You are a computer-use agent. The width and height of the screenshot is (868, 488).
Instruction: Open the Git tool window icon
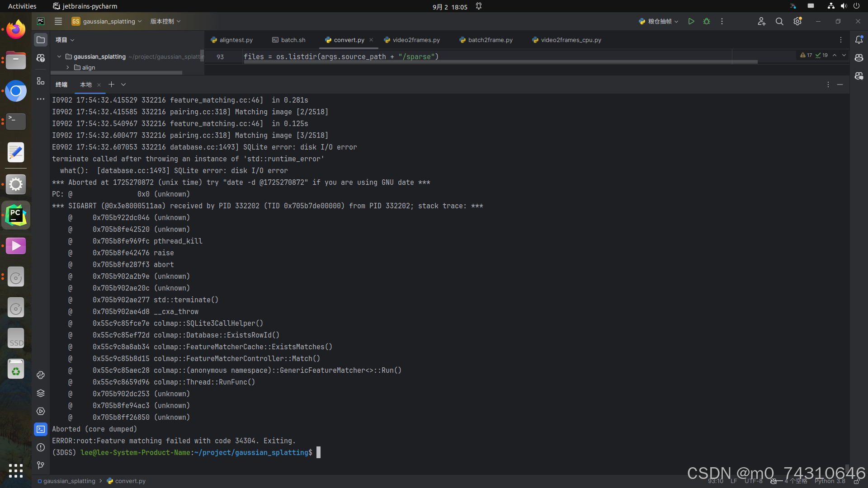click(41, 465)
